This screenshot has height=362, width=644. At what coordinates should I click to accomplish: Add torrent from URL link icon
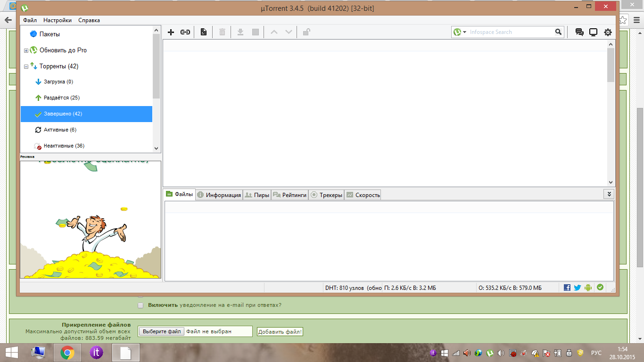(x=185, y=32)
